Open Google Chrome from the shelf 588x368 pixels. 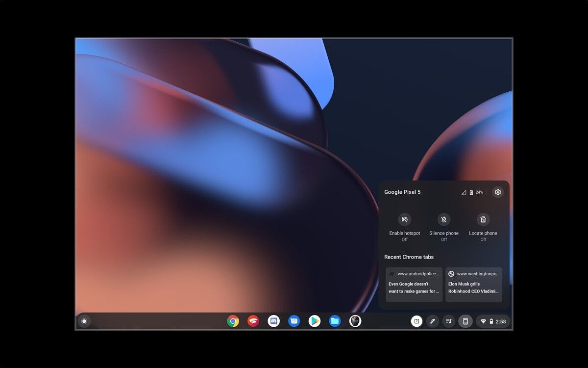pyautogui.click(x=233, y=321)
